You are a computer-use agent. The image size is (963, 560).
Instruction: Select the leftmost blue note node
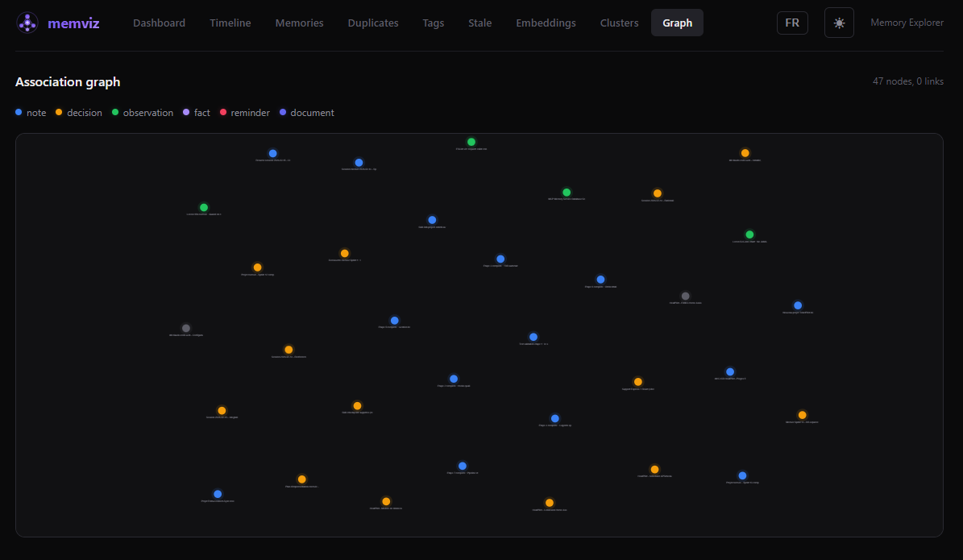218,494
